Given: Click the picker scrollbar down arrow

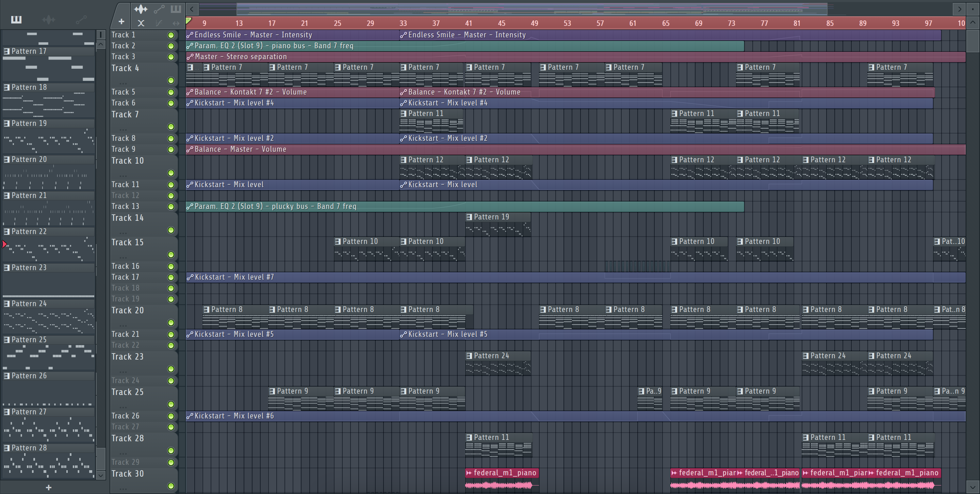Looking at the screenshot, I should click(x=101, y=475).
